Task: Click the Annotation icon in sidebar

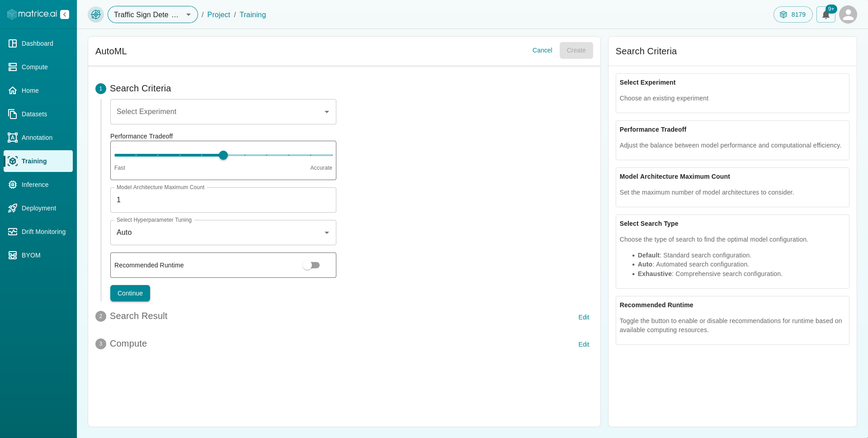Action: (13, 138)
